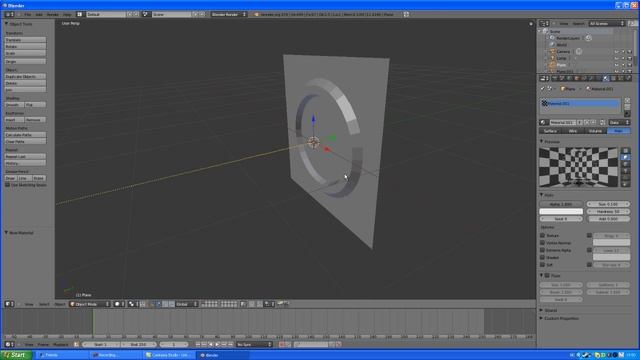Click the material browse icon beside the name field

tap(543, 122)
